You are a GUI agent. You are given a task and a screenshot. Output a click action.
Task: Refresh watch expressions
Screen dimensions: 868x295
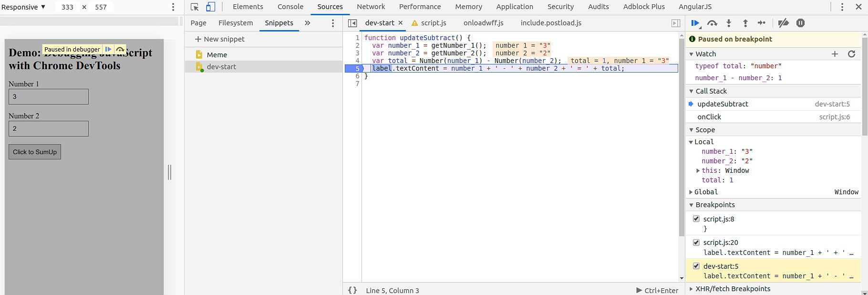tap(851, 54)
